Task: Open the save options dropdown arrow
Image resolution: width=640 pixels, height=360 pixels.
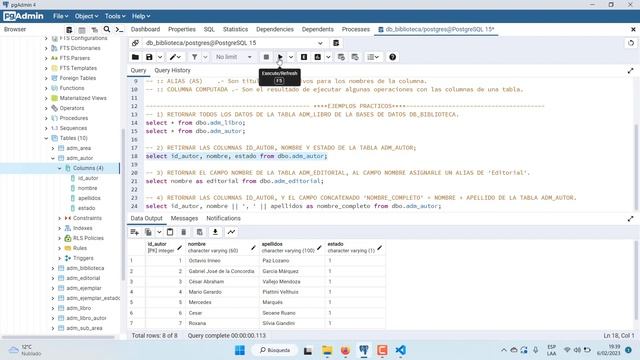Action: tap(160, 57)
